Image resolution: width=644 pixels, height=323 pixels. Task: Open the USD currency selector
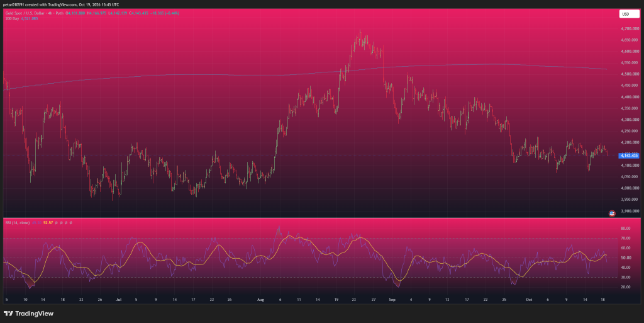[x=629, y=14]
